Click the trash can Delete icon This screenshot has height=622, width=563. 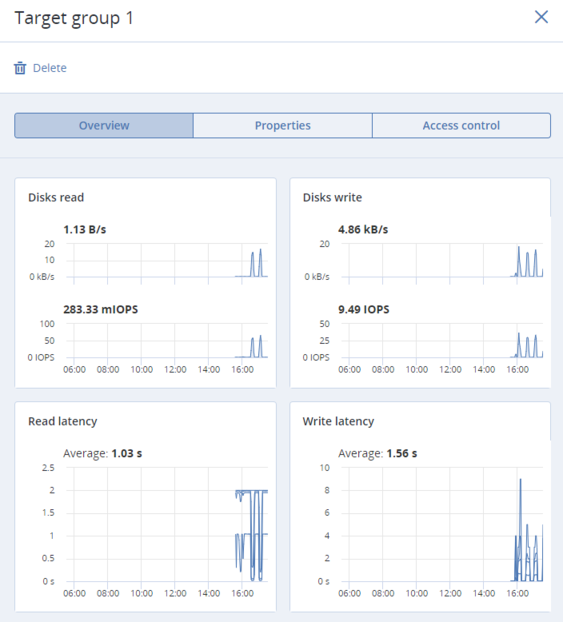pos(20,68)
